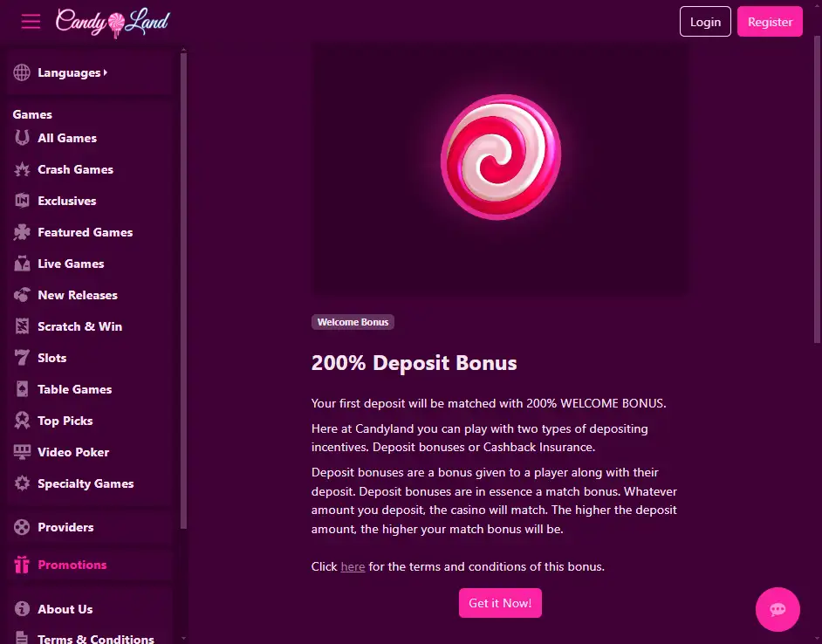
Task: Open Exclusives menu item
Action: (x=67, y=201)
